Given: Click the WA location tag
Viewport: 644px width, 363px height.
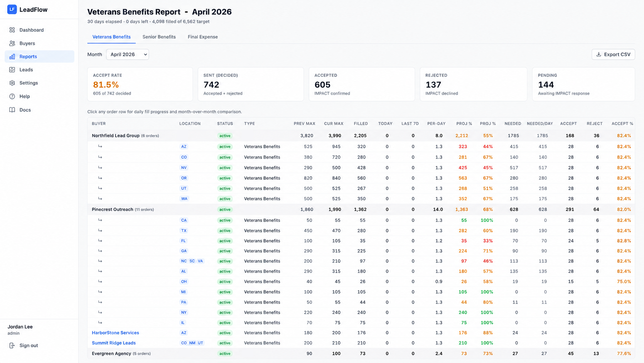Looking at the screenshot, I should (184, 199).
